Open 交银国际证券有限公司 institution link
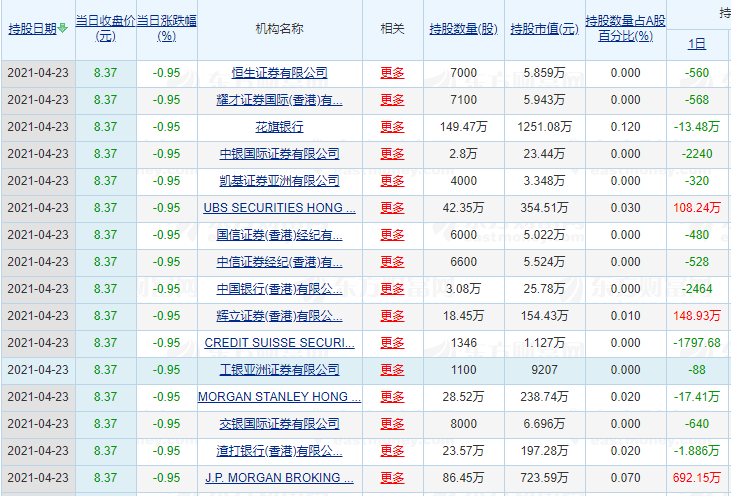Screen dimensions: 731x496 (x=279, y=424)
